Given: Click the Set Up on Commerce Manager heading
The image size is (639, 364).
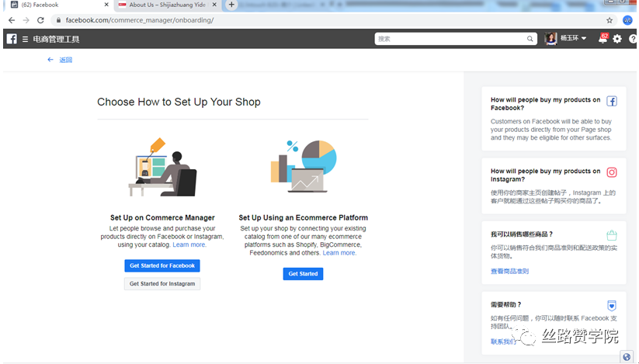Looking at the screenshot, I should pyautogui.click(x=162, y=218).
